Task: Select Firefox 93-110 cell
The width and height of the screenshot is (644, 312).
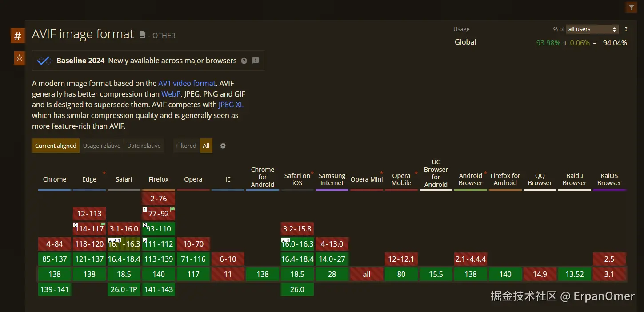Action: click(159, 229)
